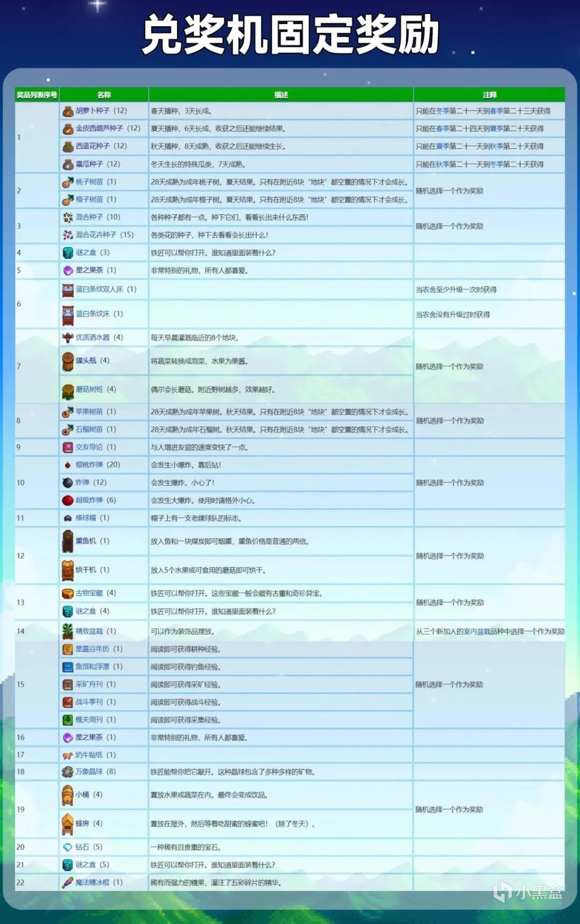Click the text 春天播种，3天长成。
The height and width of the screenshot is (924, 580).
[x=182, y=111]
